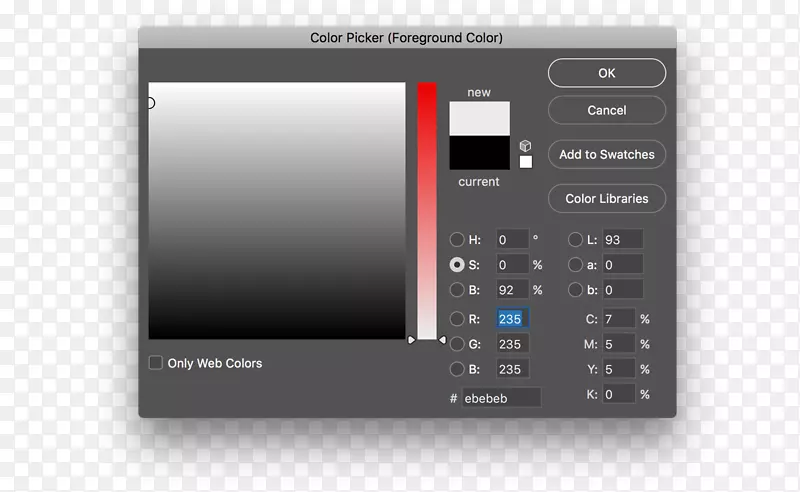Image resolution: width=800 pixels, height=492 pixels.
Task: Enable the Only Web Colors checkbox
Action: 155,363
